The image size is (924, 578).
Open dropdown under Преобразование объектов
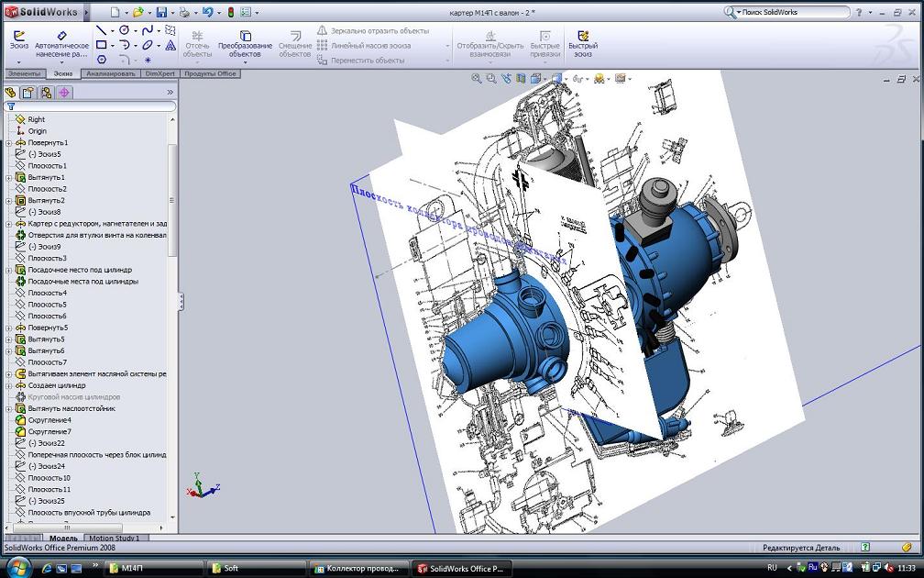245,61
